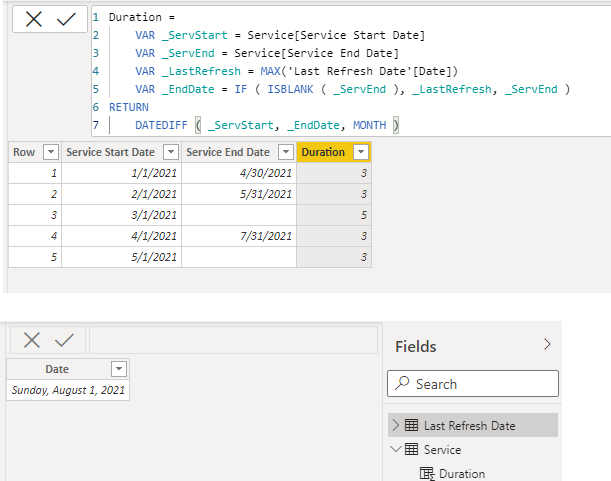Confirm edit in Last Refresh Date formula bar

64,340
